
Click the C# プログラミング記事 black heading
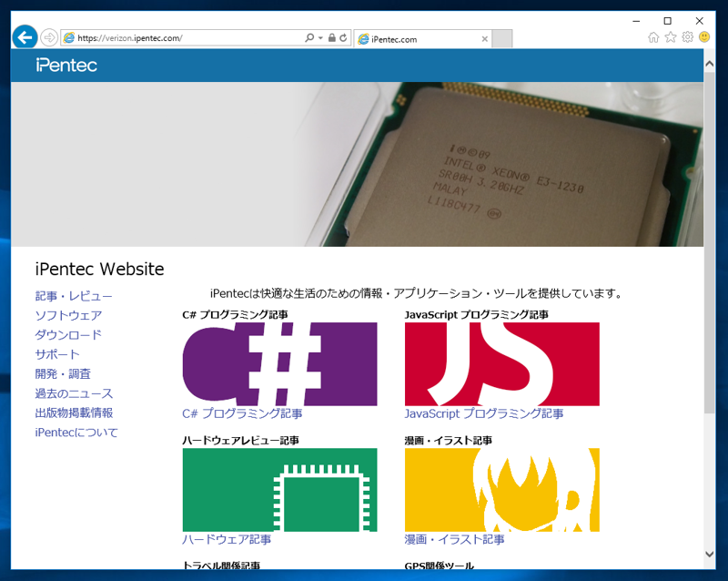coord(235,315)
